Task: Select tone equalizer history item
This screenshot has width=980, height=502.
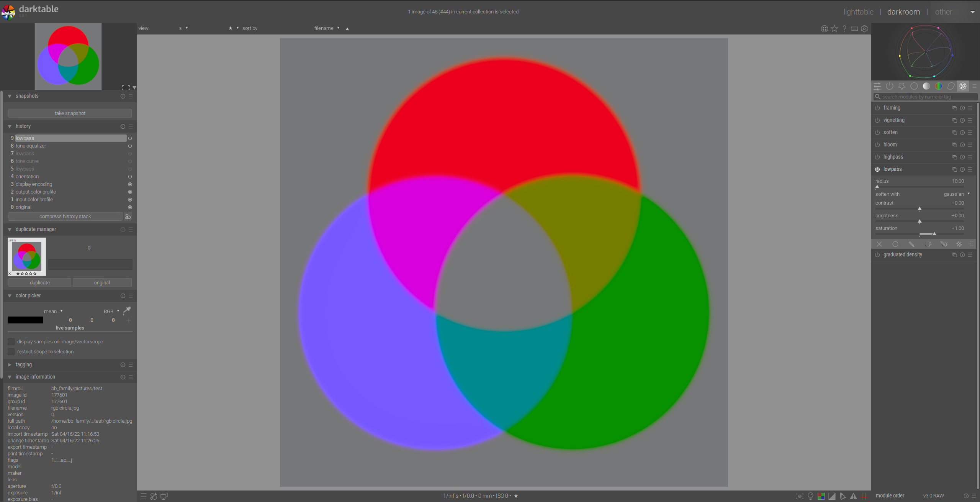Action: coord(31,146)
